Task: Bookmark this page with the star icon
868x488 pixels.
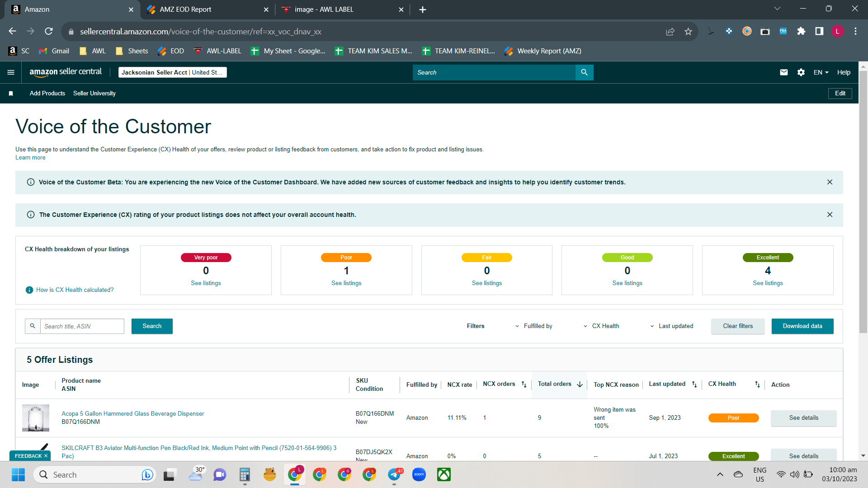Action: (x=688, y=31)
